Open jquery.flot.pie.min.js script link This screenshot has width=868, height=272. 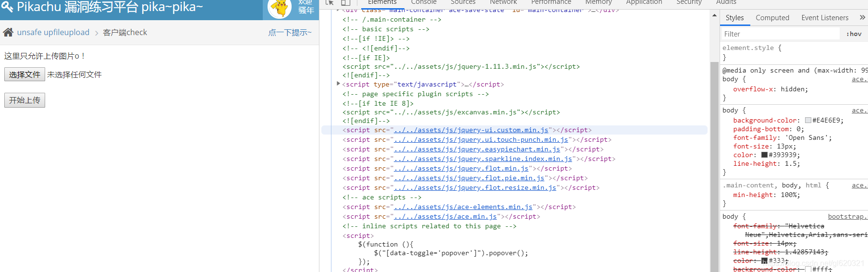point(469,178)
